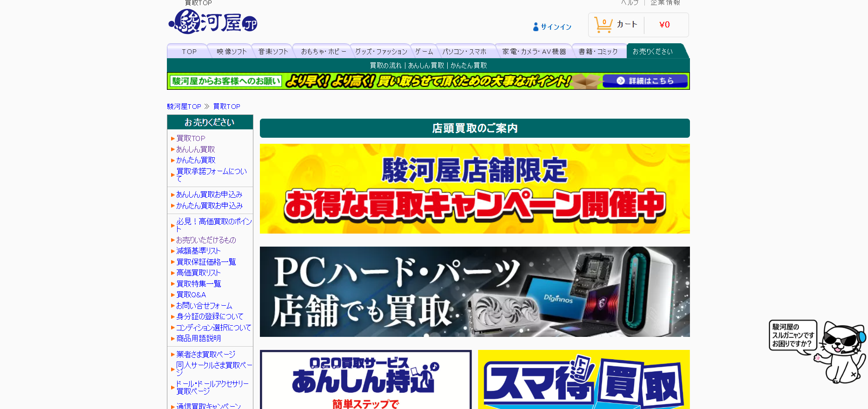Open ドール・ドールアクセサリー買取ページ sidebar link

click(x=212, y=388)
